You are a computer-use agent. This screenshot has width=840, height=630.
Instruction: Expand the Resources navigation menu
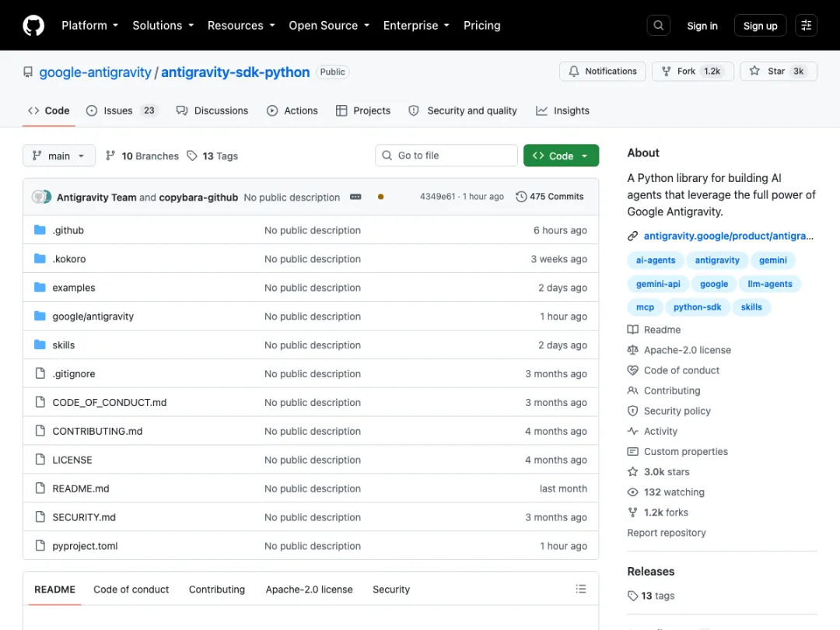coord(241,25)
